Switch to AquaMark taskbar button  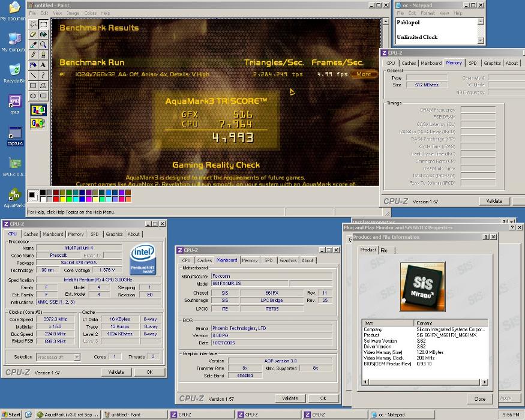[x=68, y=415]
